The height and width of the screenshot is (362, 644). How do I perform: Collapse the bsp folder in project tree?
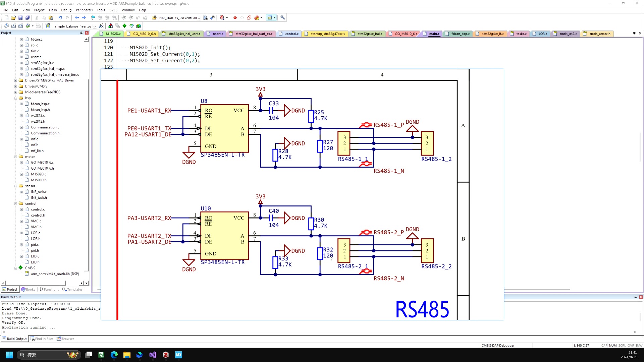coord(16,98)
